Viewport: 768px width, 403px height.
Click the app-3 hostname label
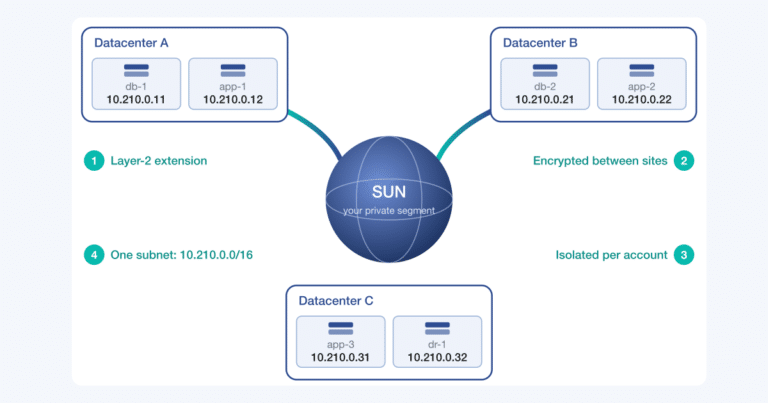pyautogui.click(x=340, y=344)
